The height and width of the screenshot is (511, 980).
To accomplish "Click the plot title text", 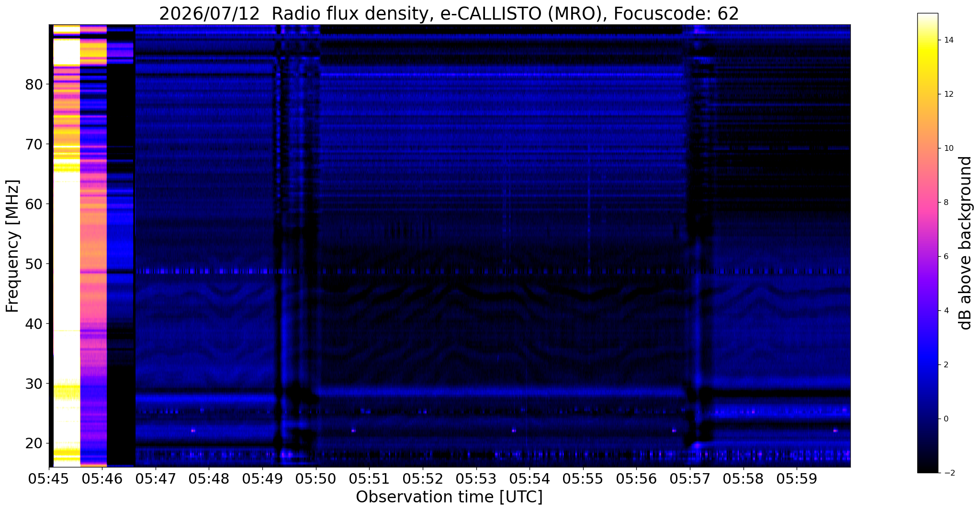I will point(449,13).
